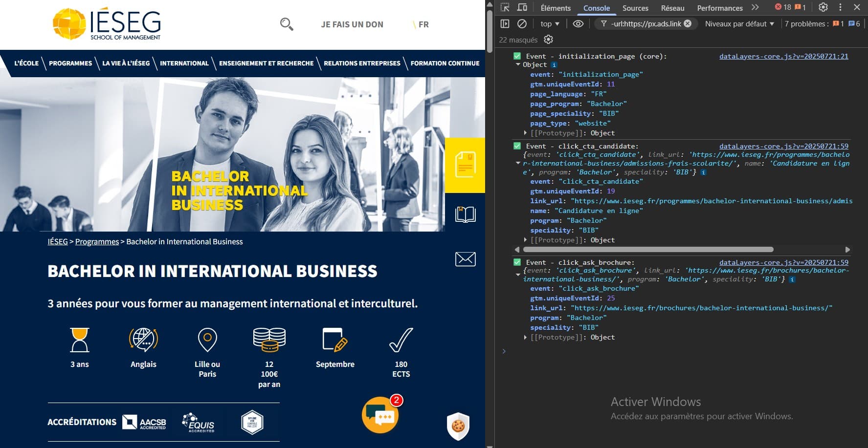Screen dimensions: 868x448
Task: Open the 'top' JavaScript context dropdown
Action: (x=550, y=23)
